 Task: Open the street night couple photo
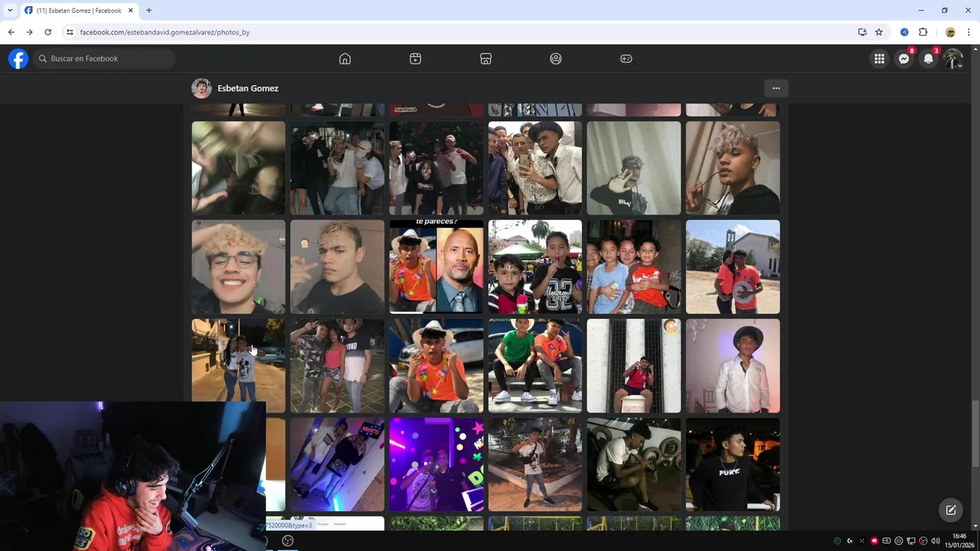(x=238, y=366)
